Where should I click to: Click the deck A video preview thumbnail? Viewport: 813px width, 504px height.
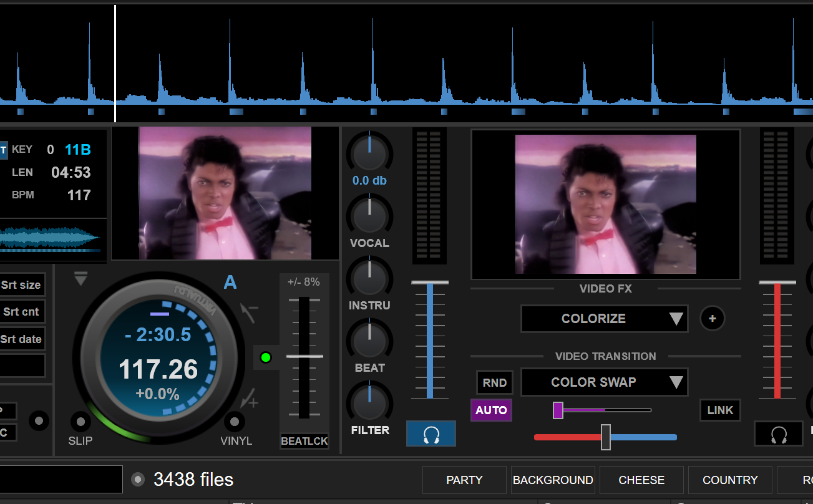tap(225, 193)
